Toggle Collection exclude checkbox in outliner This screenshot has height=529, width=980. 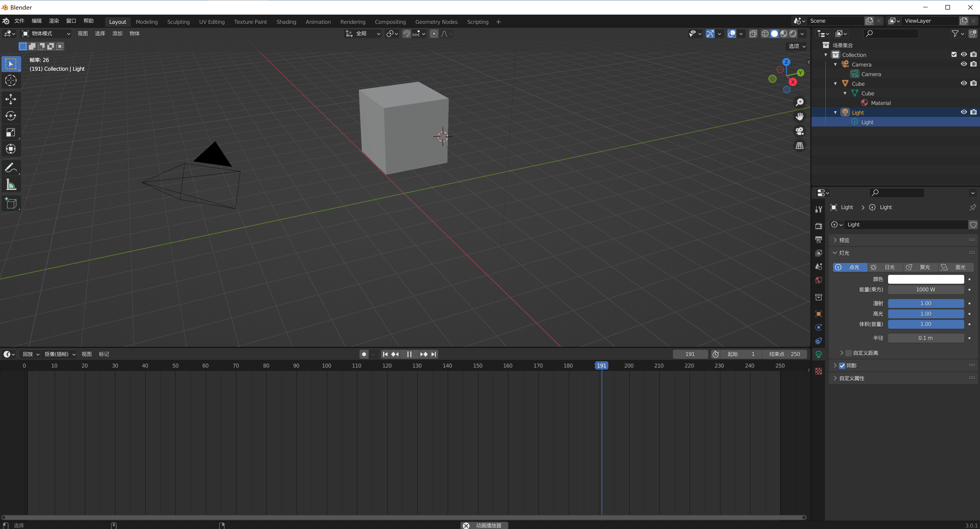[954, 55]
